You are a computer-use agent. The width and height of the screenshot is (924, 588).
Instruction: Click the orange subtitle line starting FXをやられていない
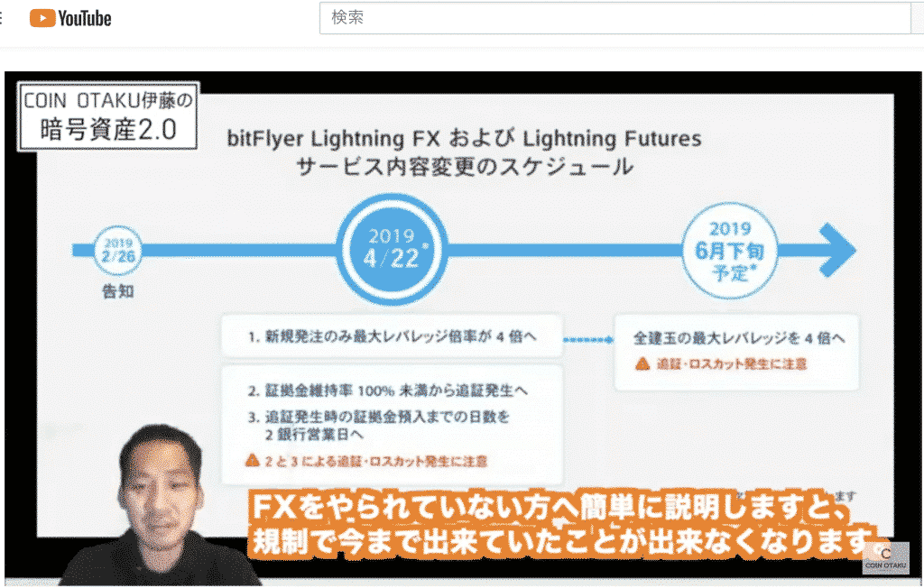pos(550,507)
